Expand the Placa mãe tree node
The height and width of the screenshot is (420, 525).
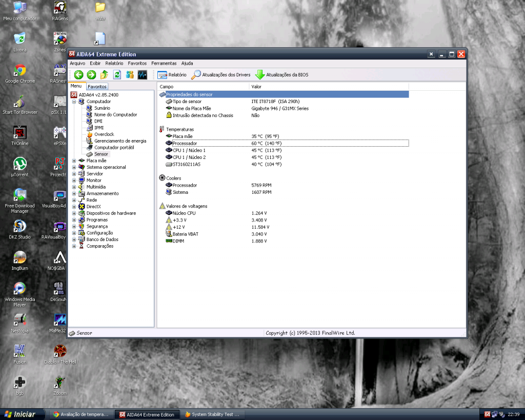[x=73, y=161]
